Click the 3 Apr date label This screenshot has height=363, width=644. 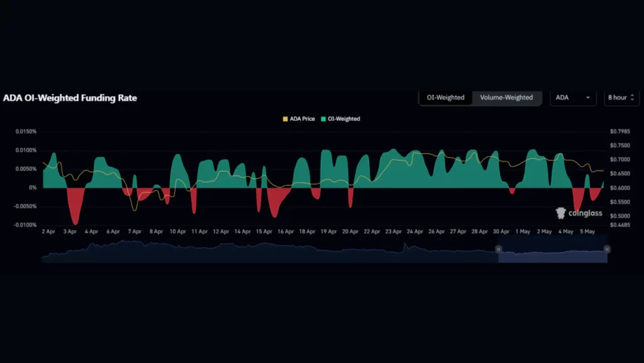[70, 232]
